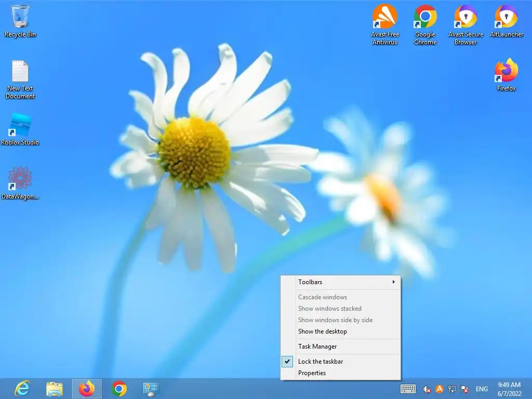
Task: Expand the Toolbars submenu
Action: point(341,282)
